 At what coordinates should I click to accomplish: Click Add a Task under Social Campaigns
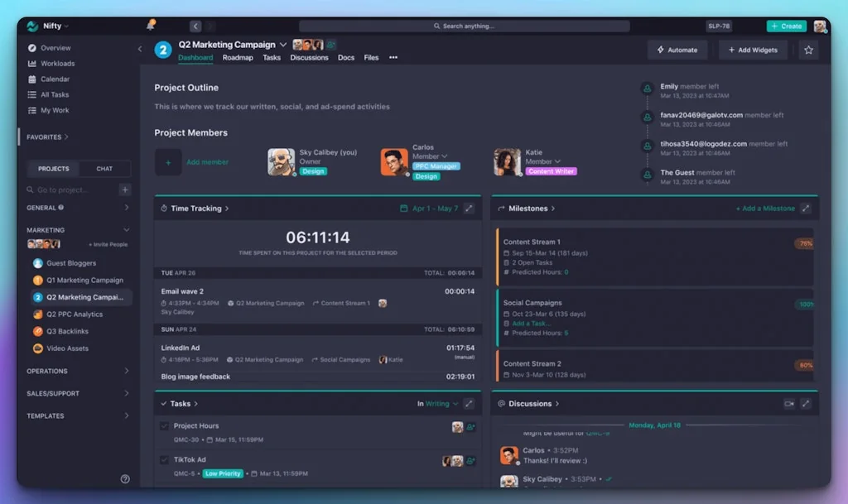coord(532,324)
